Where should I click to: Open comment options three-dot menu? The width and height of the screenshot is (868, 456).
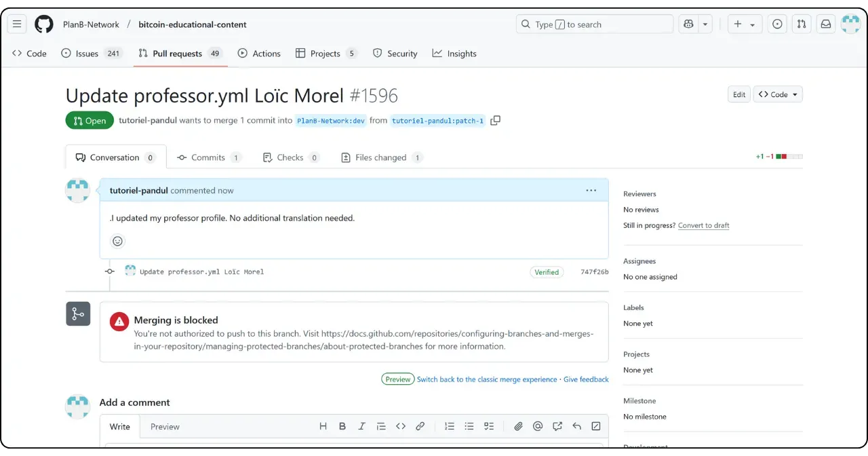[591, 191]
